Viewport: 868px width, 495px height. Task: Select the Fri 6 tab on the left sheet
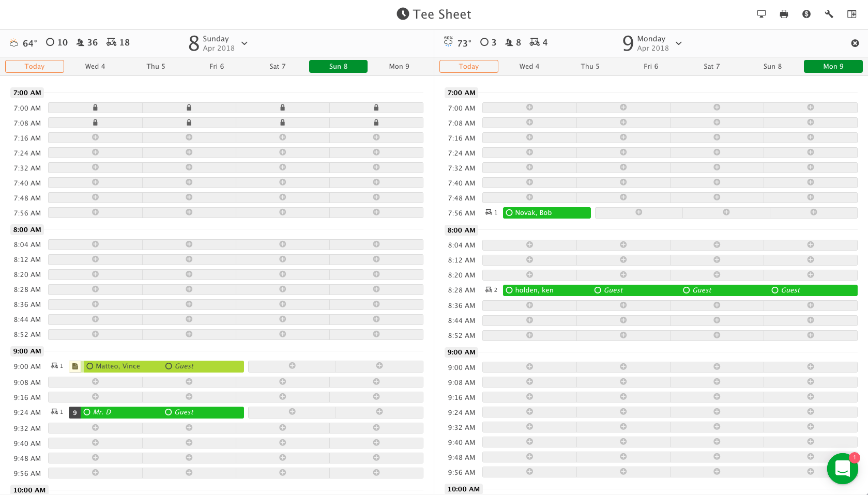coord(217,67)
